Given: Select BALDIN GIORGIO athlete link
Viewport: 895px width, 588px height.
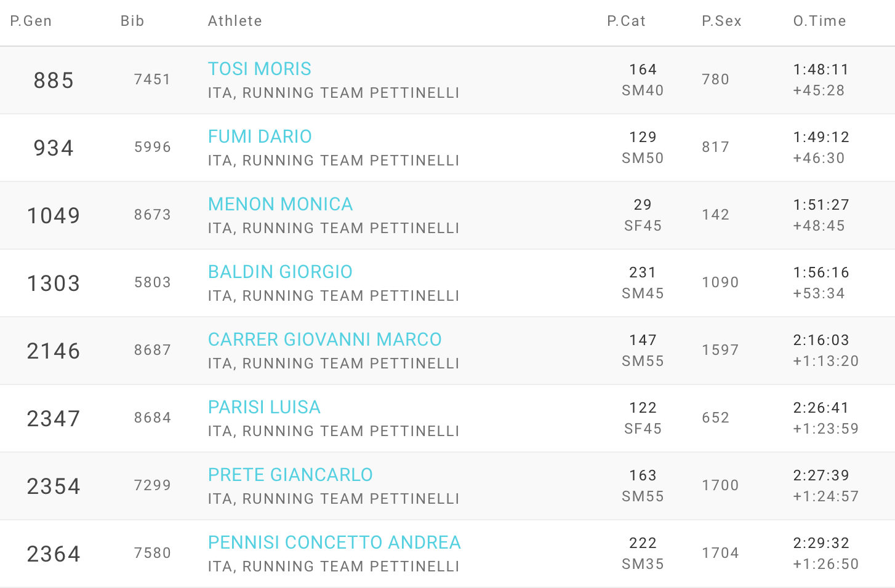Looking at the screenshot, I should [x=280, y=272].
